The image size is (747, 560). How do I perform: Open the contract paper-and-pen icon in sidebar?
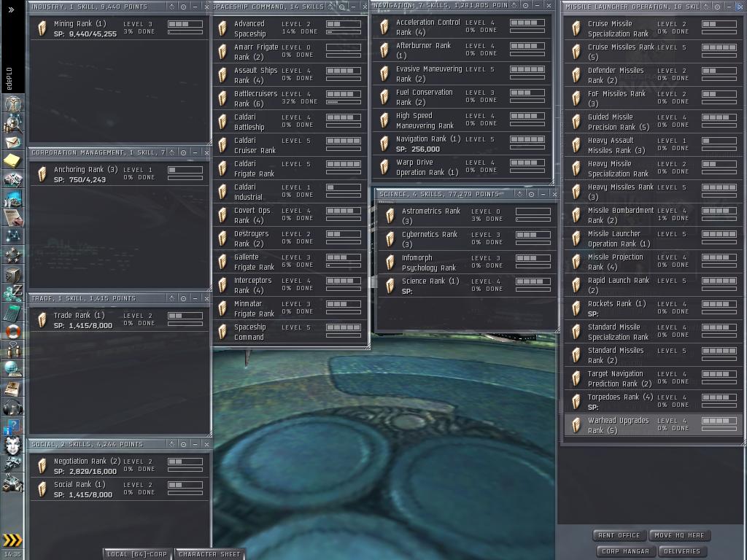[13, 217]
